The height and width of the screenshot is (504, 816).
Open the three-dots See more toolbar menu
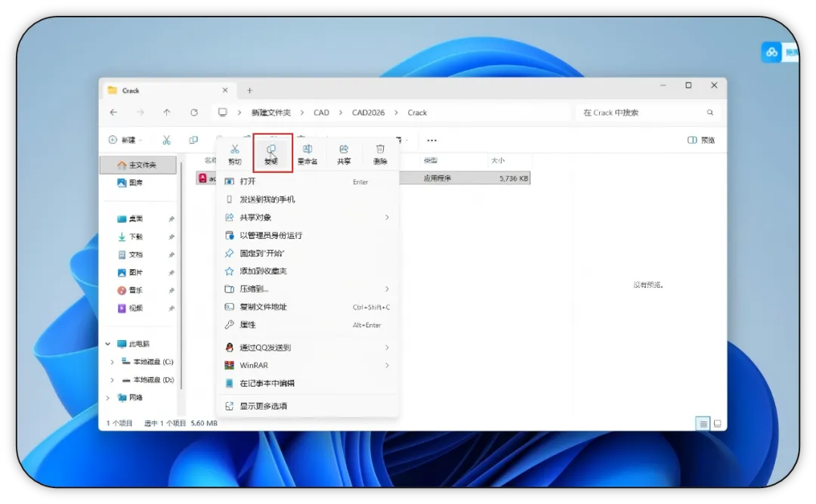(432, 140)
